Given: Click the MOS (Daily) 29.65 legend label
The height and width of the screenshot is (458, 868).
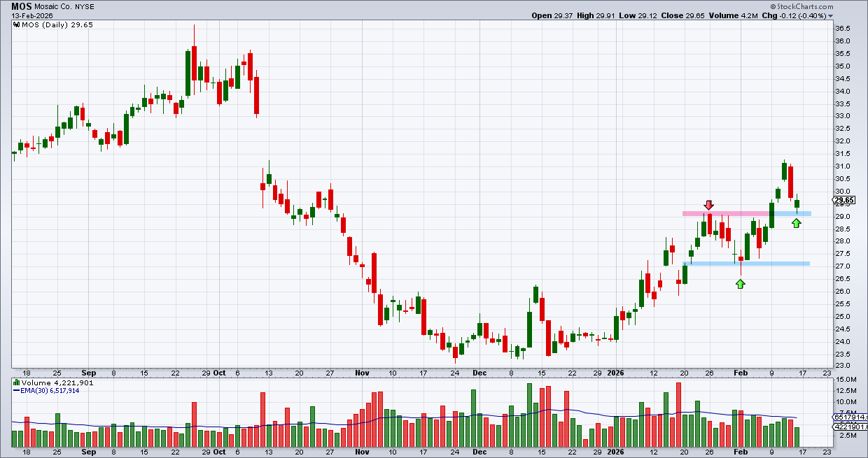Looking at the screenshot, I should [x=57, y=25].
